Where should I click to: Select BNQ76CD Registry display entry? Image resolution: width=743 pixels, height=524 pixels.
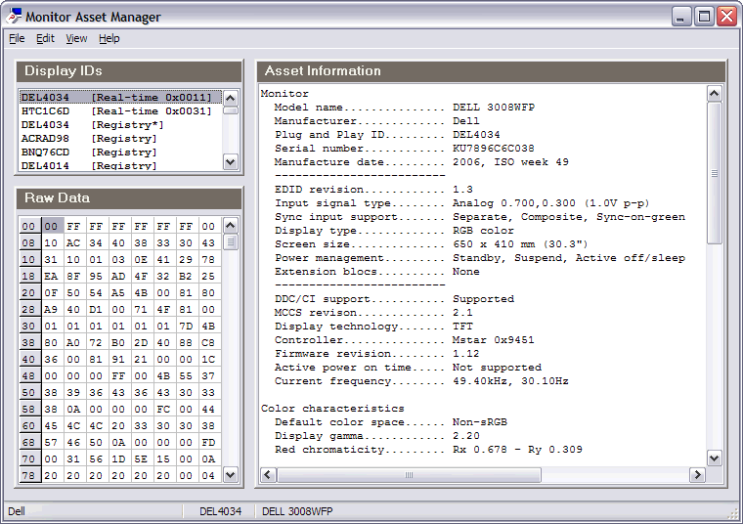[121, 153]
